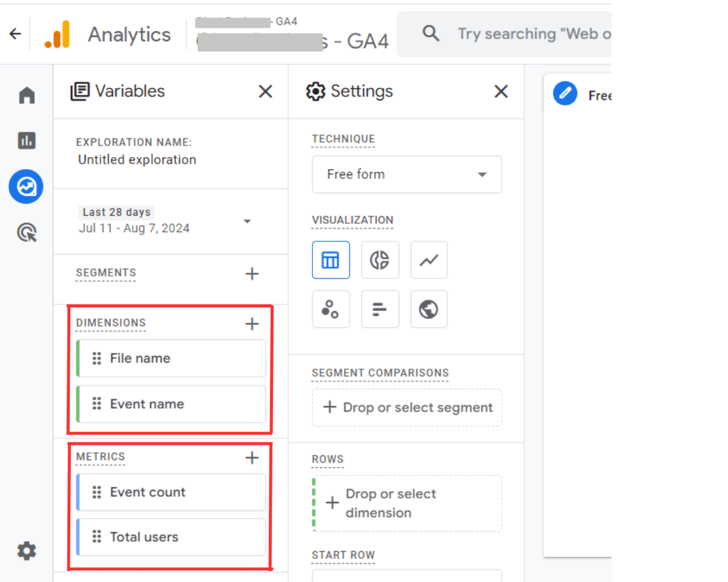Select the Bar chart visualization
Viewport: 728px width, 582px height.
[x=380, y=309]
